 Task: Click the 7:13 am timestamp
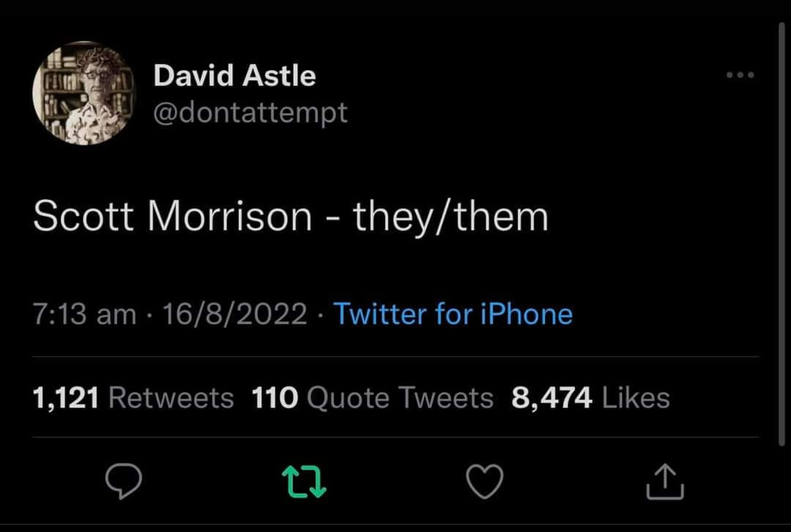(84, 314)
